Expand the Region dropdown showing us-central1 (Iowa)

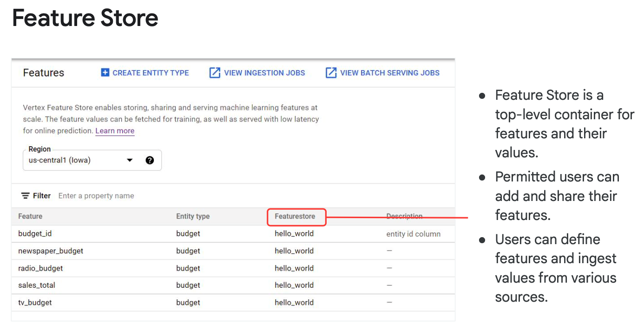click(x=130, y=160)
